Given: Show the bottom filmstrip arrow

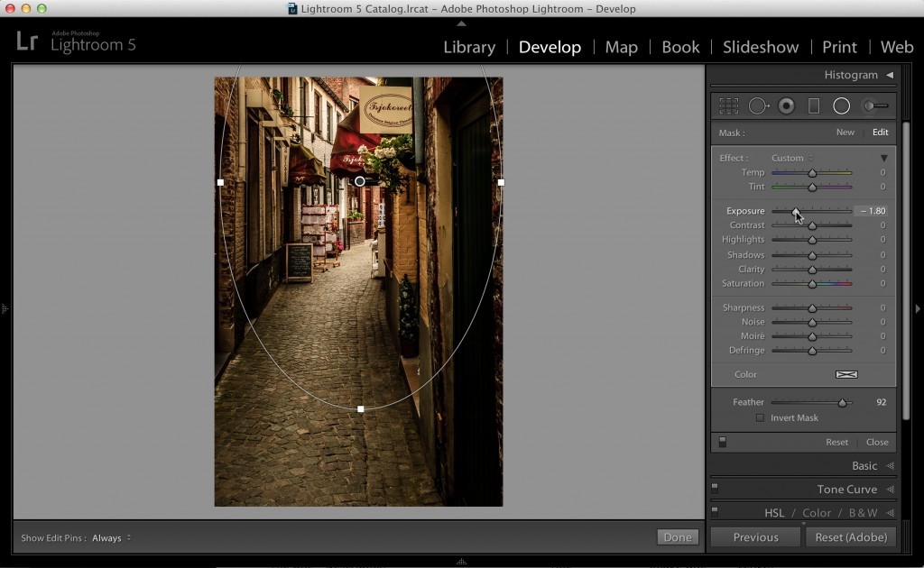Looking at the screenshot, I should pyautogui.click(x=461, y=562).
